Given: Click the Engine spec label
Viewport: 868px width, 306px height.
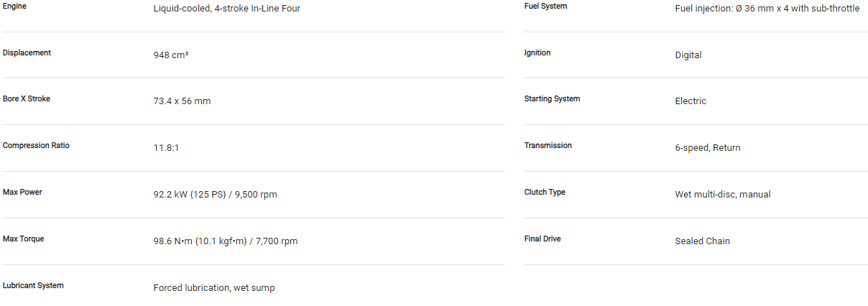Looking at the screenshot, I should coord(15,6).
